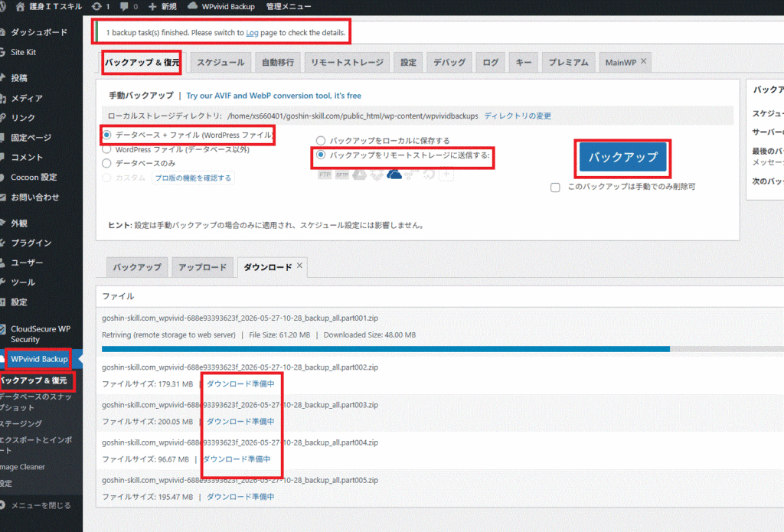Open 固定ページ in the sidebar
This screenshot has height=532, width=784.
pos(31,138)
